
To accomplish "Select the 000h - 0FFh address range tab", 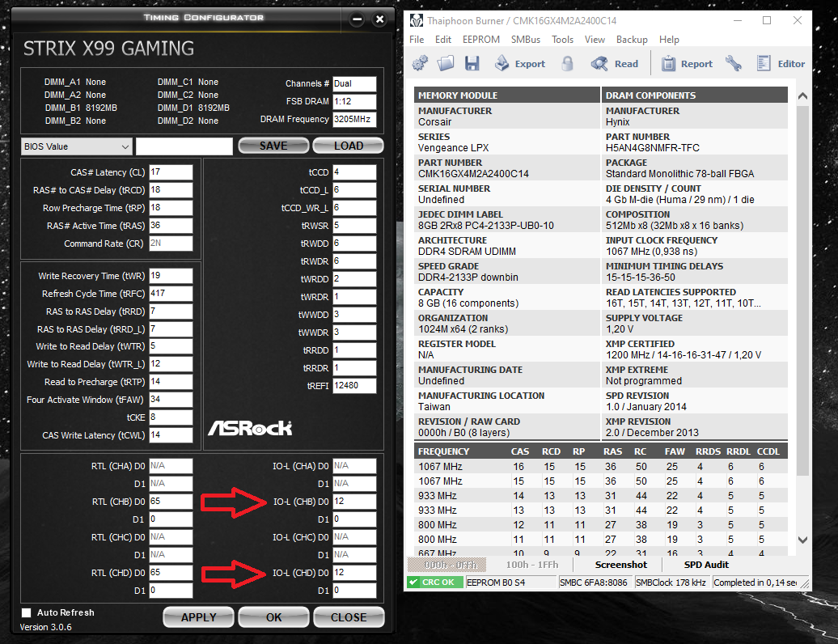I will 447,565.
